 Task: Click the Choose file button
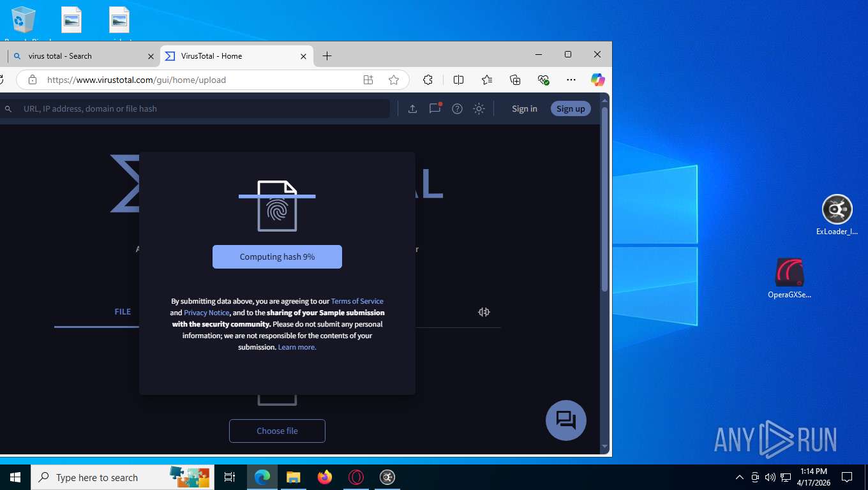tap(277, 431)
